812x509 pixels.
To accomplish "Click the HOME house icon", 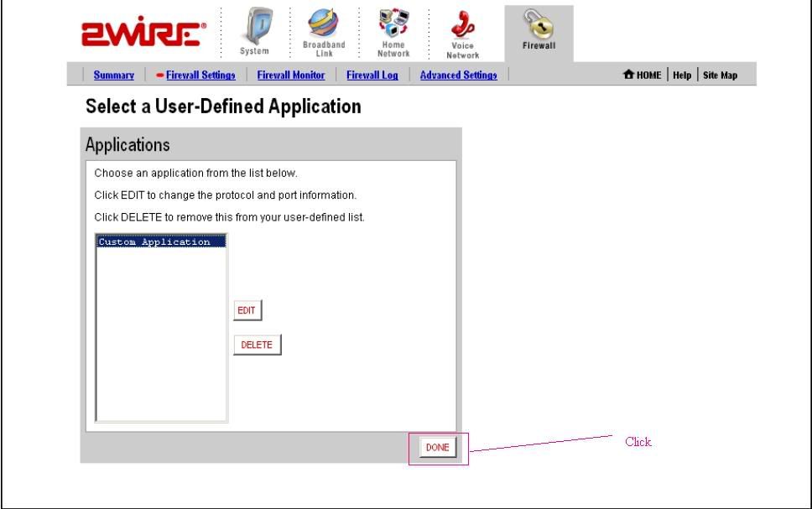I will [x=628, y=74].
